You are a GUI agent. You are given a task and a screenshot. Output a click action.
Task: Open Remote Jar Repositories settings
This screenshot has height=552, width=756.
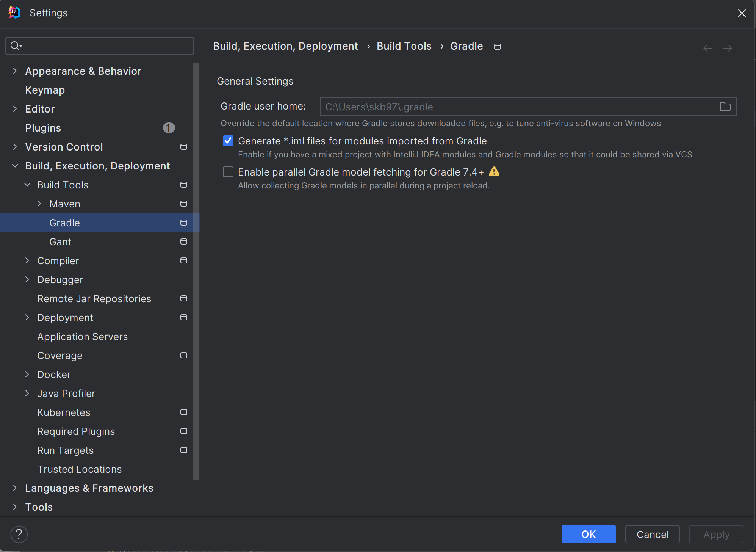(x=94, y=299)
